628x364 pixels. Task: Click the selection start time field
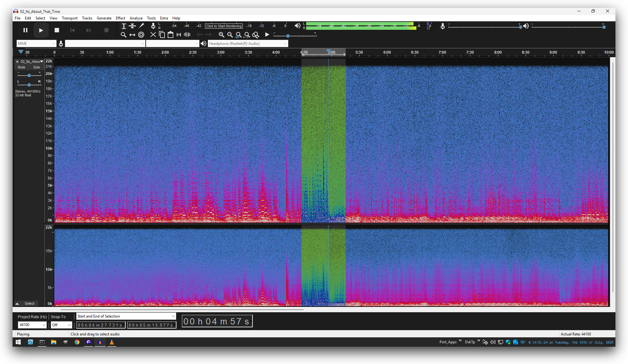click(x=100, y=325)
